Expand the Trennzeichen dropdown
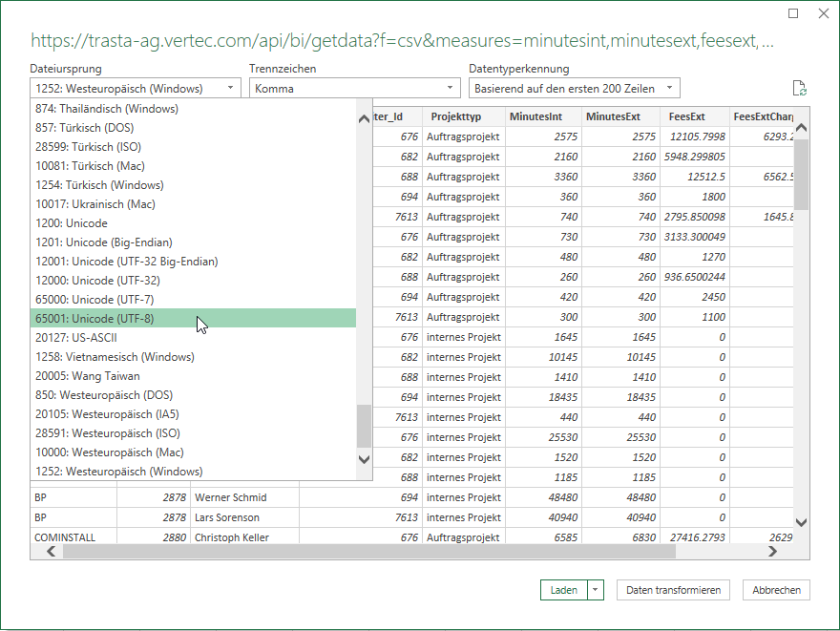 tap(354, 89)
